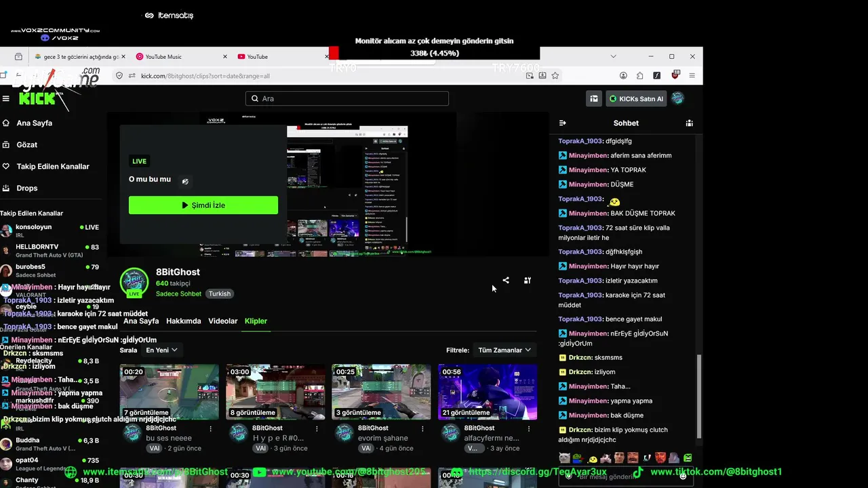Open Gözat in the sidebar
This screenshot has height=488, width=868.
tap(27, 144)
